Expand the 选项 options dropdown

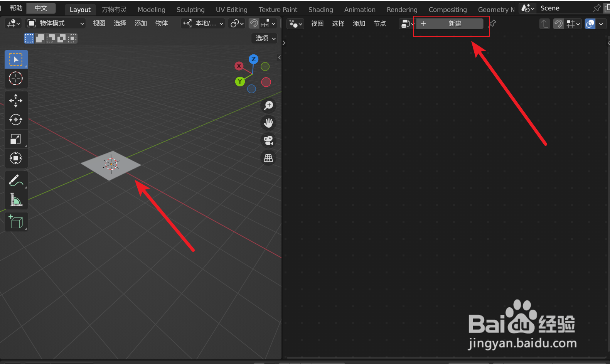tap(265, 38)
